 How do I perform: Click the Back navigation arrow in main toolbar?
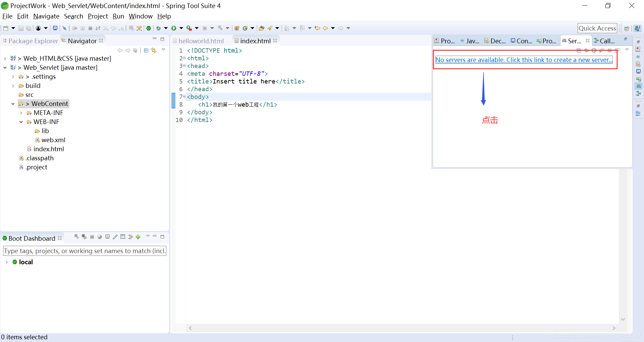click(x=325, y=28)
